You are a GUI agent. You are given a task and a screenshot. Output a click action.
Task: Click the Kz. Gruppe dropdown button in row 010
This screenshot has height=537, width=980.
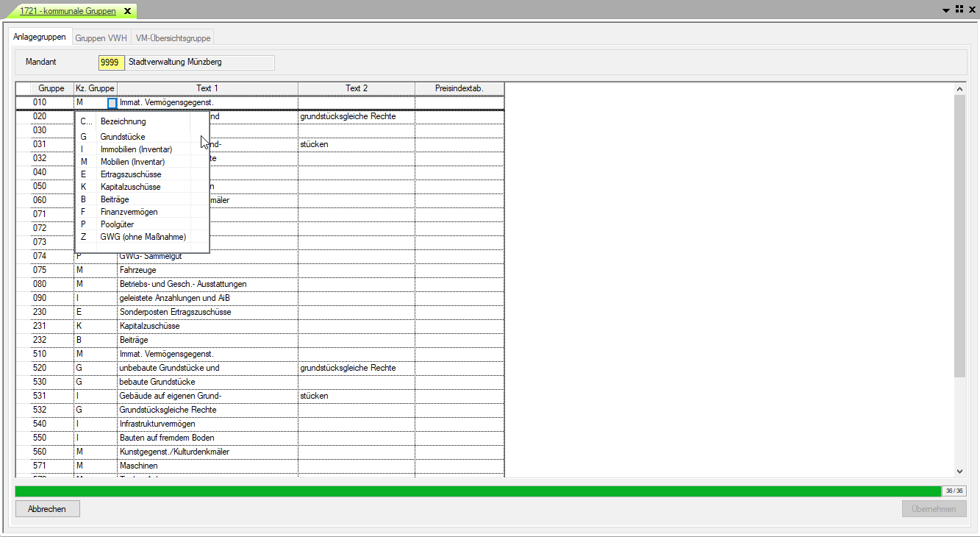click(x=112, y=103)
